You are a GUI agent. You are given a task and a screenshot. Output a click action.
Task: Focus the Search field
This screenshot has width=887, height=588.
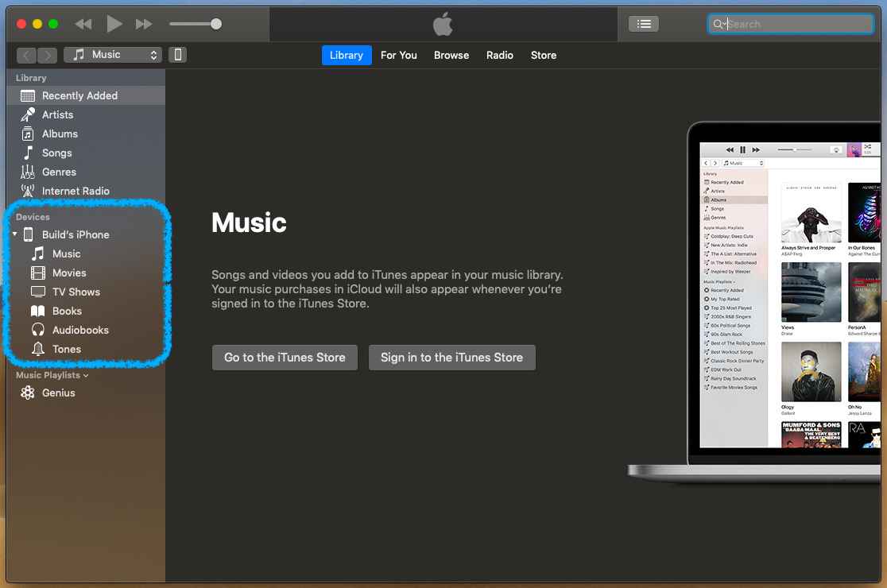[790, 24]
